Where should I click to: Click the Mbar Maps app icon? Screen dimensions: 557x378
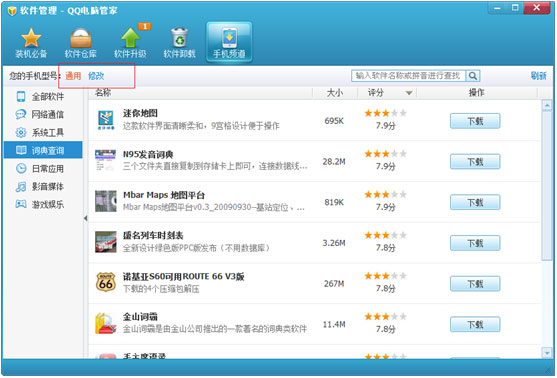click(x=106, y=201)
